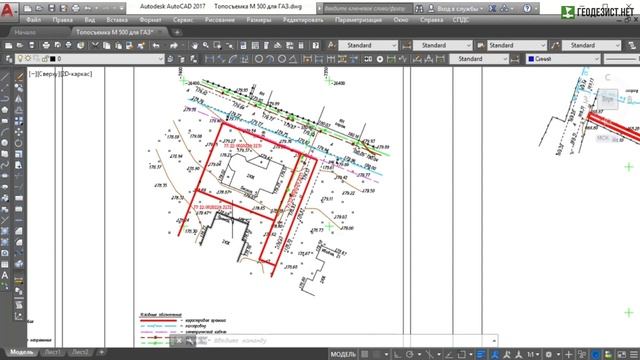Toggle Clean Screen in the status bar
The width and height of the screenshot is (640, 360).
621,354
